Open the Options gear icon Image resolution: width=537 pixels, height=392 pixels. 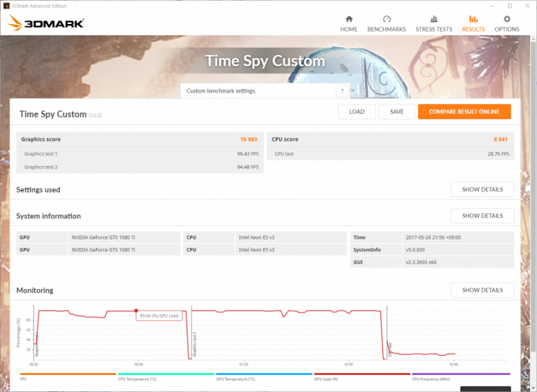tap(507, 19)
